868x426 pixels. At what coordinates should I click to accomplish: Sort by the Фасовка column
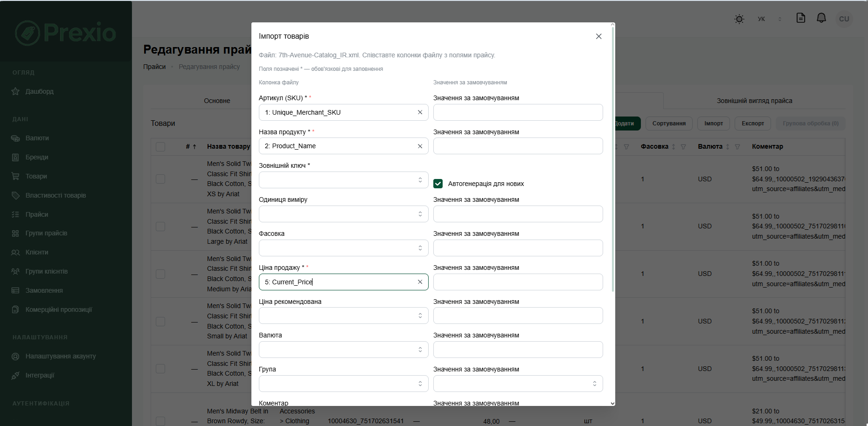point(673,147)
